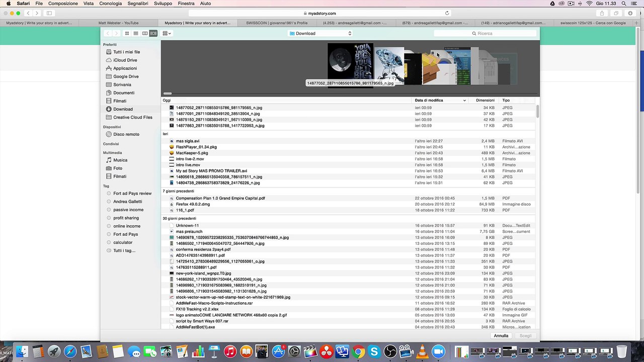Select file MacKeeper-5.pkg

click(192, 153)
